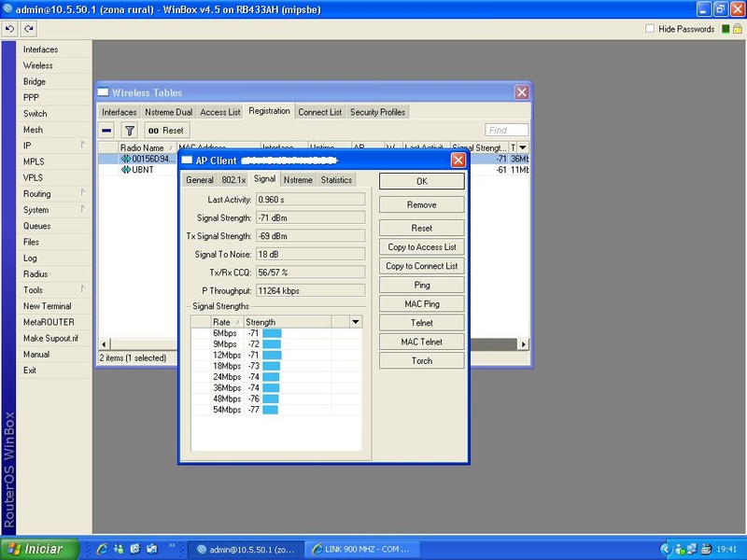The image size is (747, 560).
Task: Click the MAC Telnet button
Action: coord(422,342)
